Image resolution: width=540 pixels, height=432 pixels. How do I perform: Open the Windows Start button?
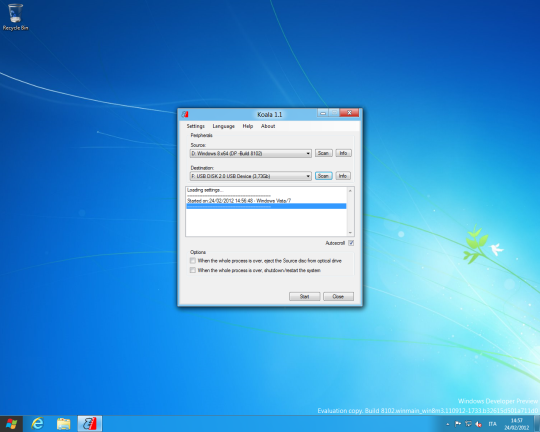11,424
